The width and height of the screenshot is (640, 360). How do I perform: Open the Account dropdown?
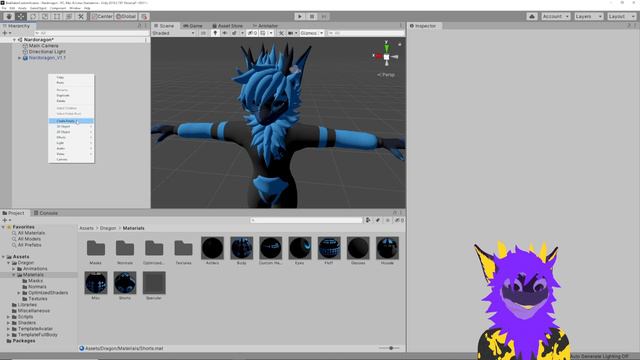(x=556, y=16)
